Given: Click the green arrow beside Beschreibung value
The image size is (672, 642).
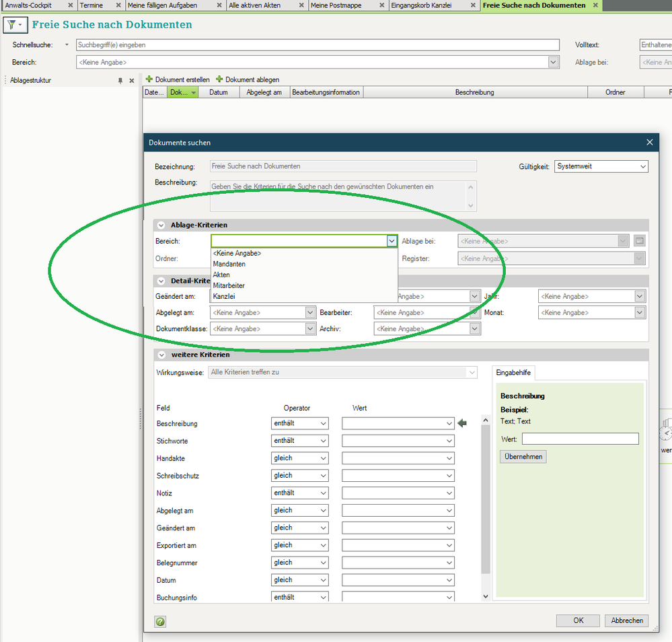Looking at the screenshot, I should 462,423.
